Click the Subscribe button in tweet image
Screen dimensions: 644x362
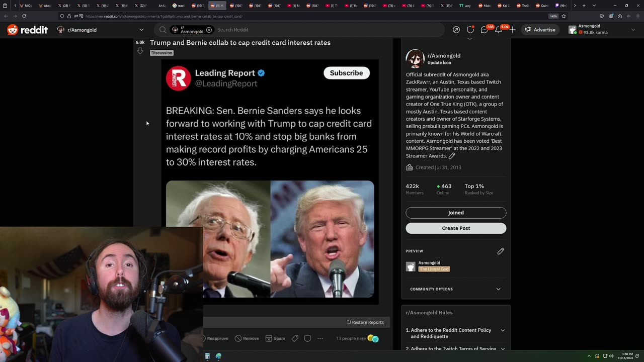point(346,73)
